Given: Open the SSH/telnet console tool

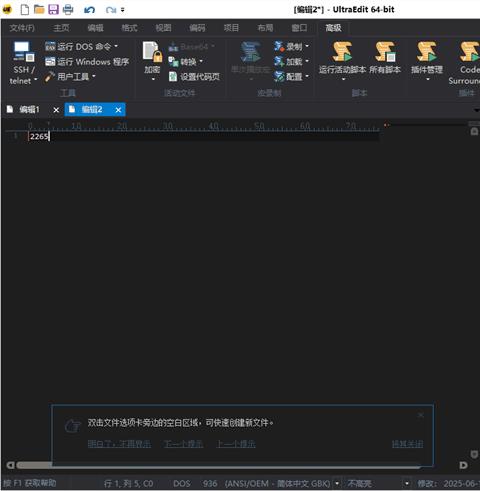Looking at the screenshot, I should click(22, 62).
